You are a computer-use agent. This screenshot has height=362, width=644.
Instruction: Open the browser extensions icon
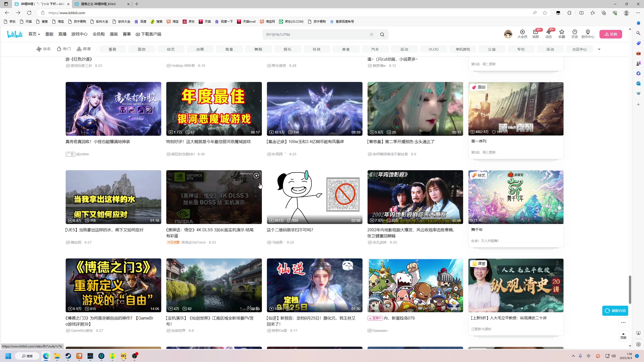click(569, 13)
